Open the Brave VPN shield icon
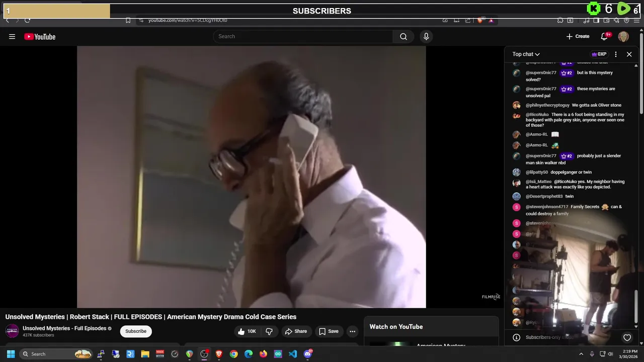The height and width of the screenshot is (362, 644). [626, 20]
